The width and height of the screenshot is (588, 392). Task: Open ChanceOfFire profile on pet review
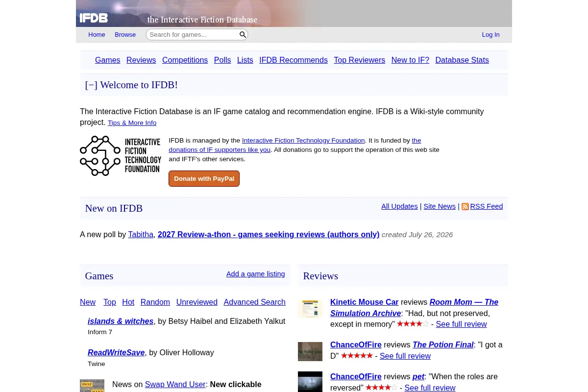(x=356, y=377)
